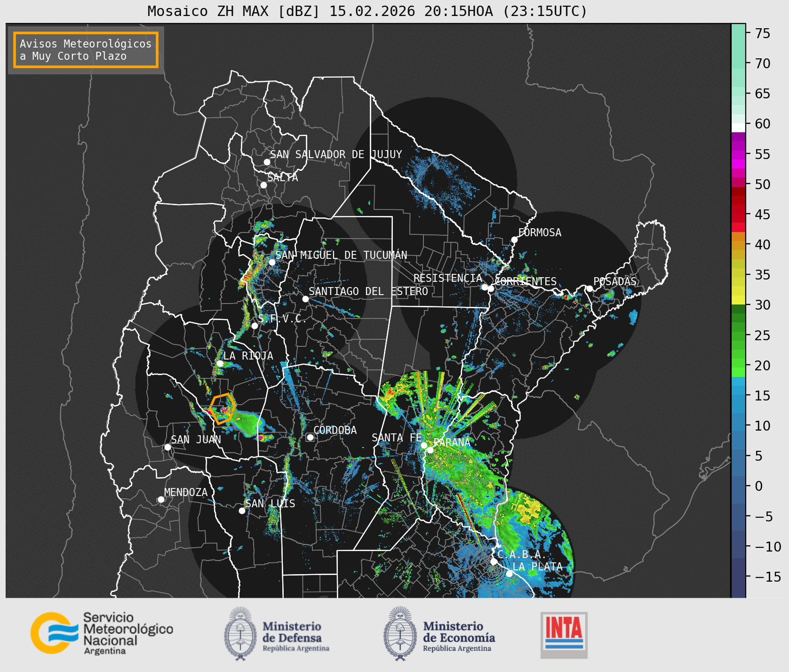This screenshot has height=672, width=789.
Task: Click the white 60 dBZ band on colorbar
Action: 739,128
